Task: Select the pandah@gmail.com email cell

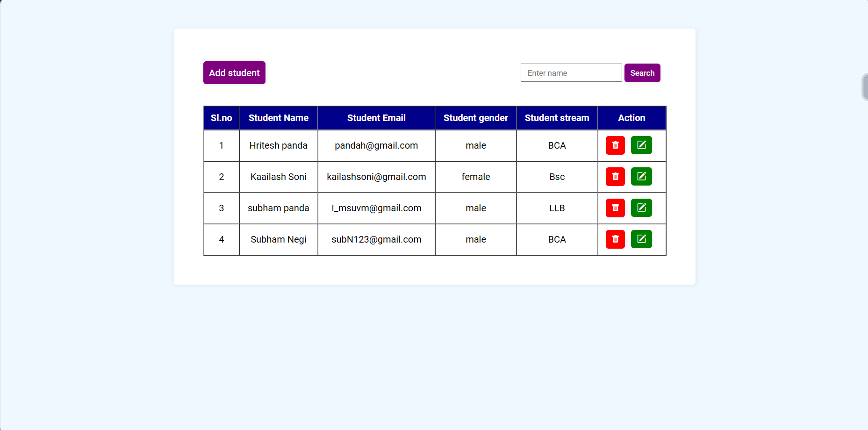Action: [x=376, y=145]
